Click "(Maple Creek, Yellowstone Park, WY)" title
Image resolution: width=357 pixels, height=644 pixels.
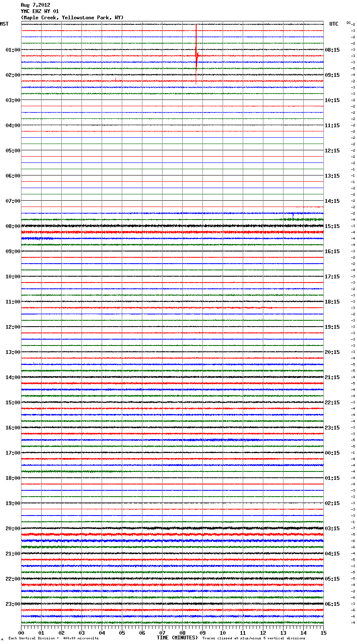pos(72,18)
